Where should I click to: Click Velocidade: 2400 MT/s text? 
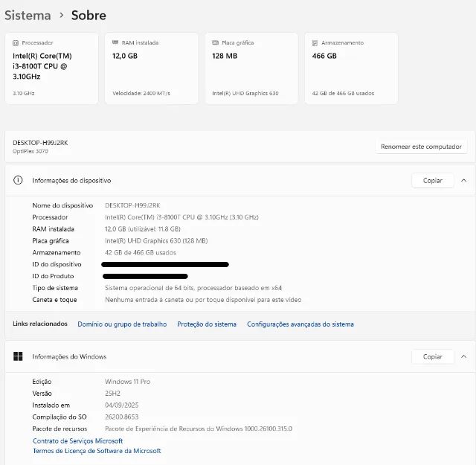point(141,93)
